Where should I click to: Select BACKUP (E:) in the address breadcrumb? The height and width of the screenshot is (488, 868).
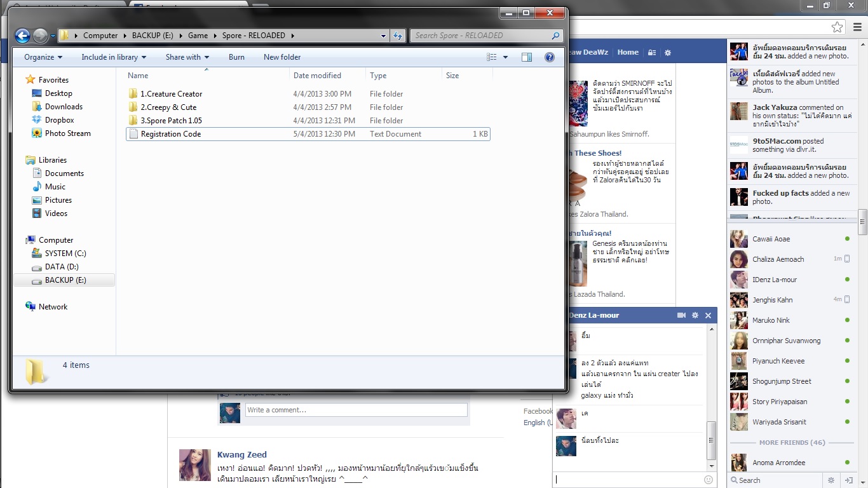pos(153,36)
